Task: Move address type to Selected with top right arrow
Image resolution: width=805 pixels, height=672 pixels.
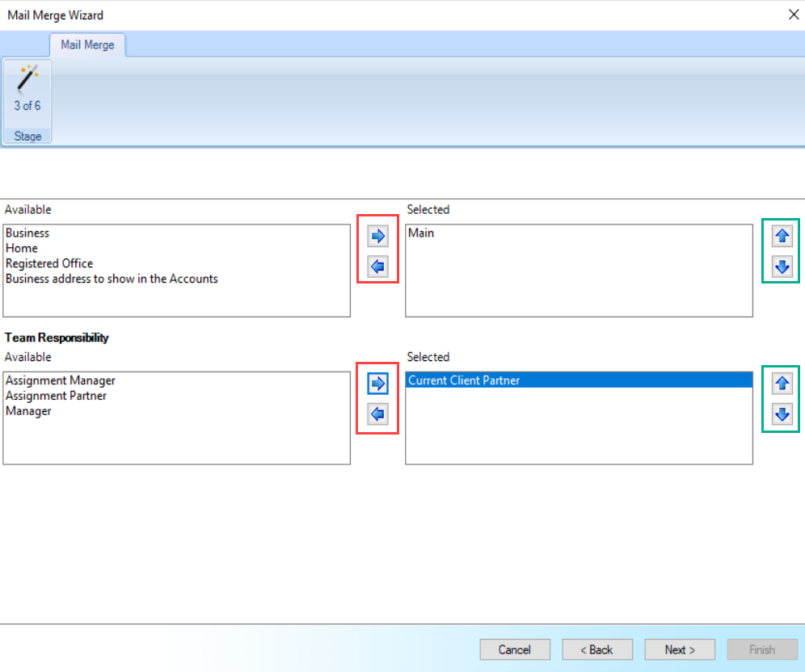Action: [x=378, y=236]
